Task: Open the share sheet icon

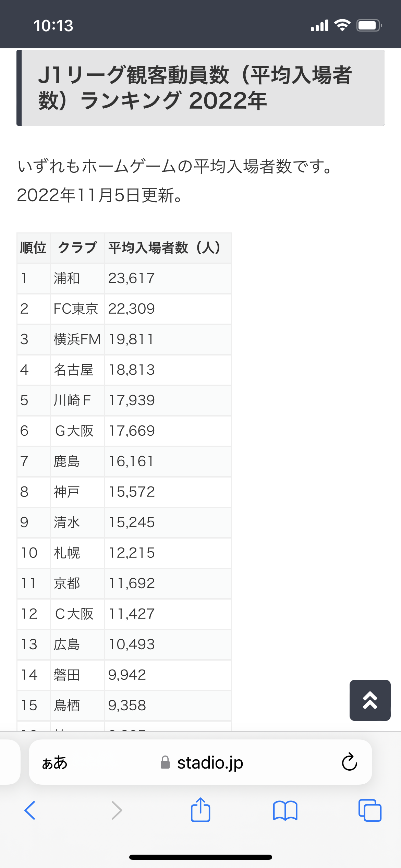Action: coord(200,810)
